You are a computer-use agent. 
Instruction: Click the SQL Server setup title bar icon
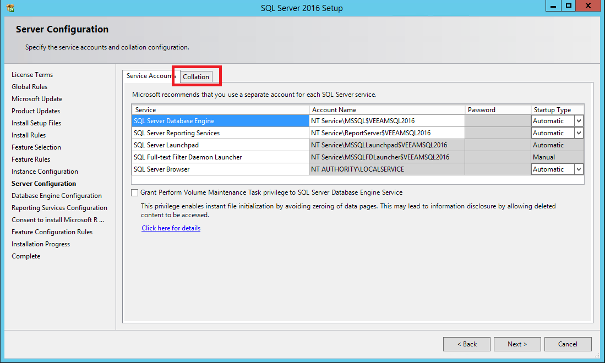10,8
